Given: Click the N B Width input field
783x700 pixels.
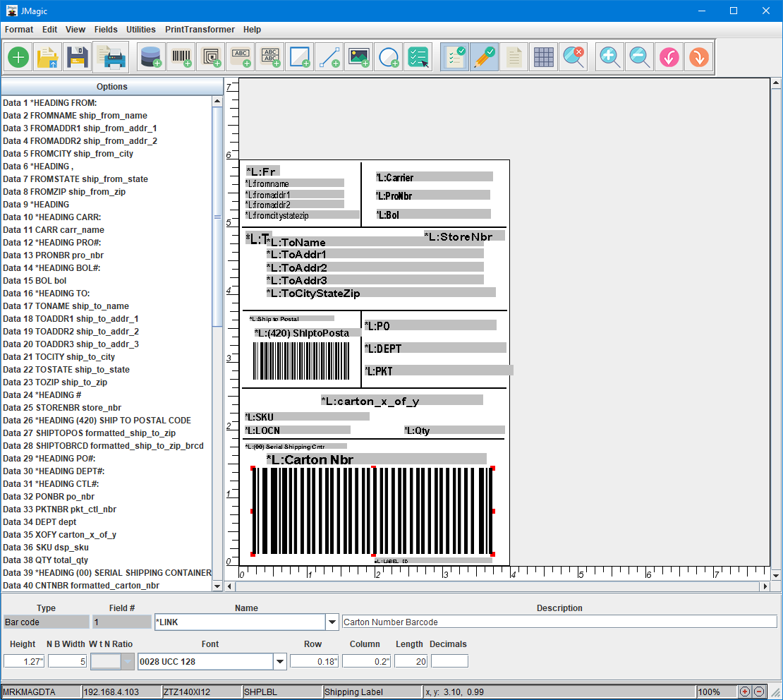Looking at the screenshot, I should click(68, 661).
